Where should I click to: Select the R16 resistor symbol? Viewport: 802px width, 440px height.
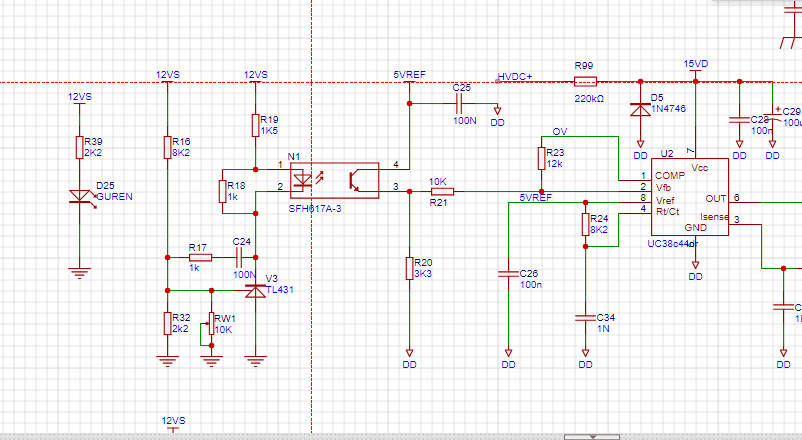(x=167, y=147)
